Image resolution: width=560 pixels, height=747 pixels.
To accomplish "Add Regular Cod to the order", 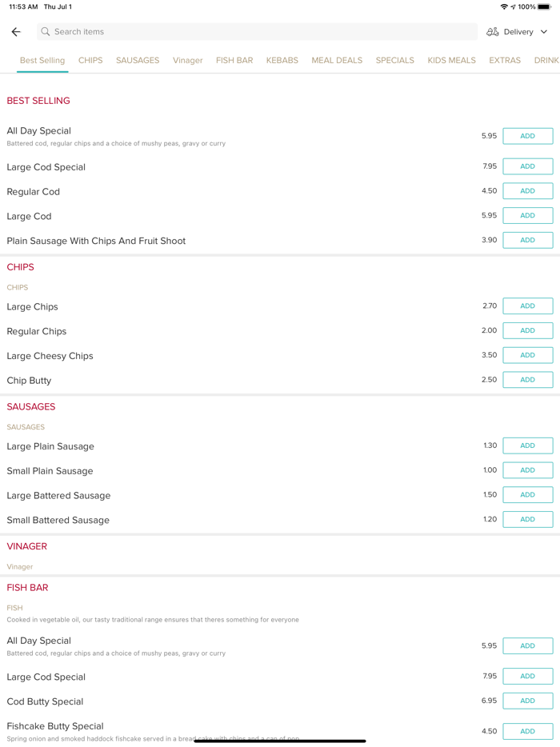I will tap(527, 191).
